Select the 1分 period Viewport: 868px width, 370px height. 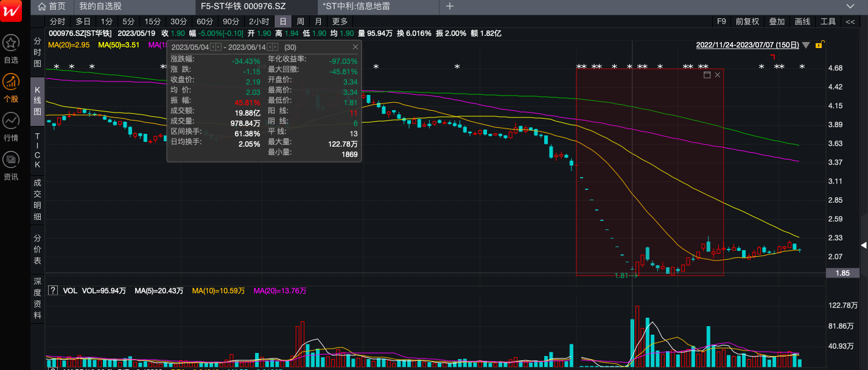107,21
